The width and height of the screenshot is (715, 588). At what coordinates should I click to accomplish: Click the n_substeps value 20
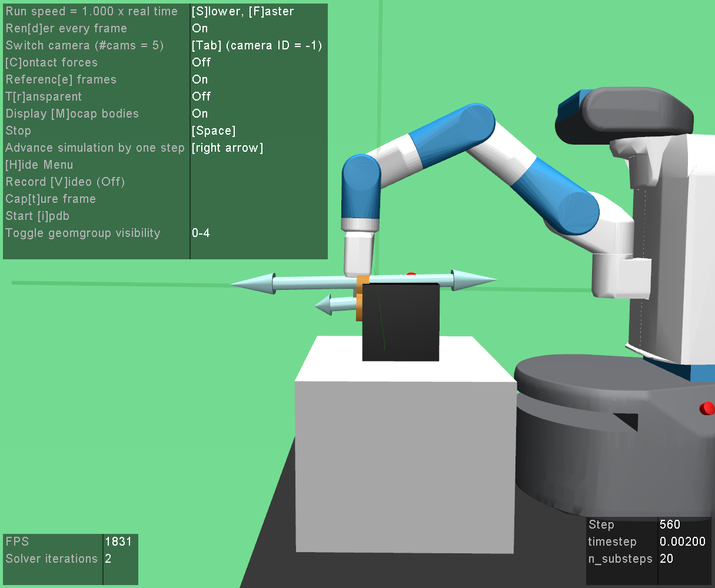pyautogui.click(x=666, y=559)
